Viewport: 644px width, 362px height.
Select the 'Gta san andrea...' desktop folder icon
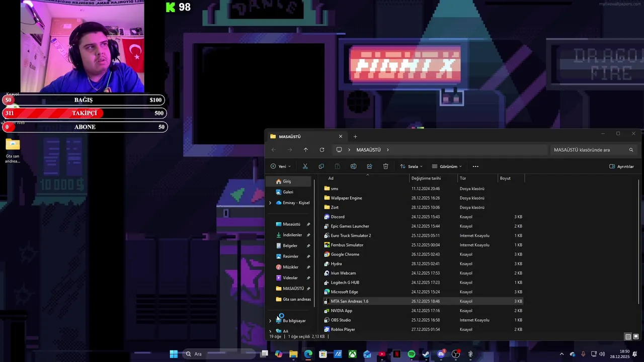[x=13, y=151]
